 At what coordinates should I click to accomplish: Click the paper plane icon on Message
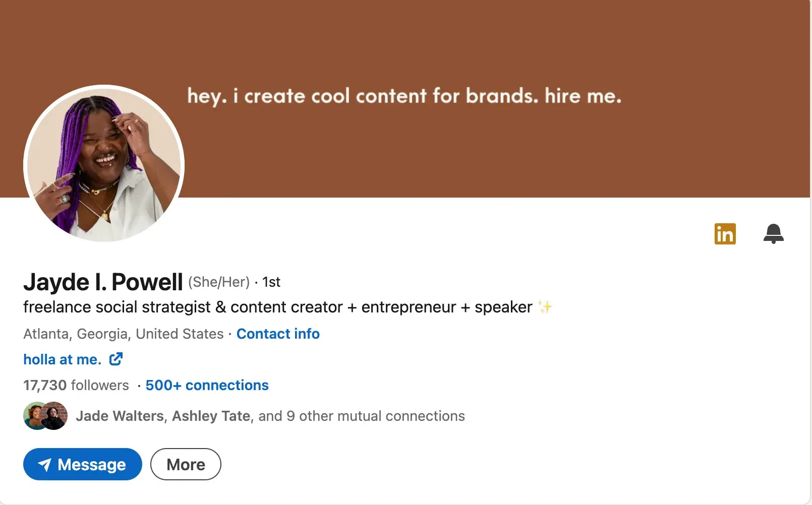(45, 465)
